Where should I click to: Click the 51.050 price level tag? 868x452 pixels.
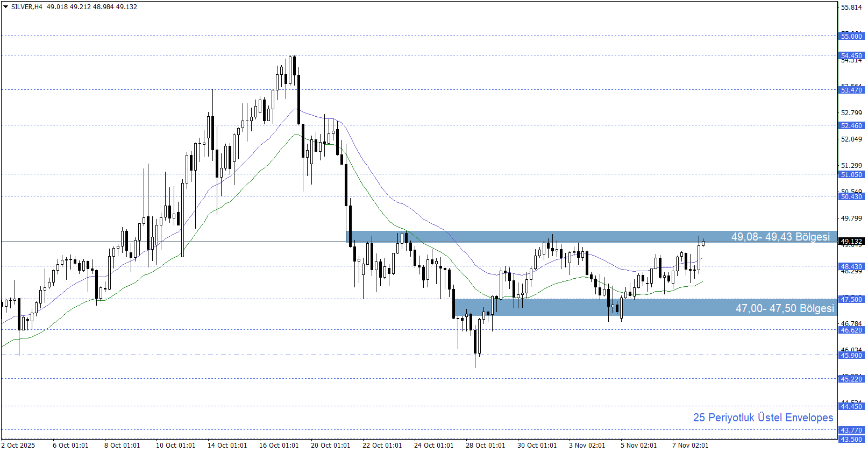click(851, 174)
